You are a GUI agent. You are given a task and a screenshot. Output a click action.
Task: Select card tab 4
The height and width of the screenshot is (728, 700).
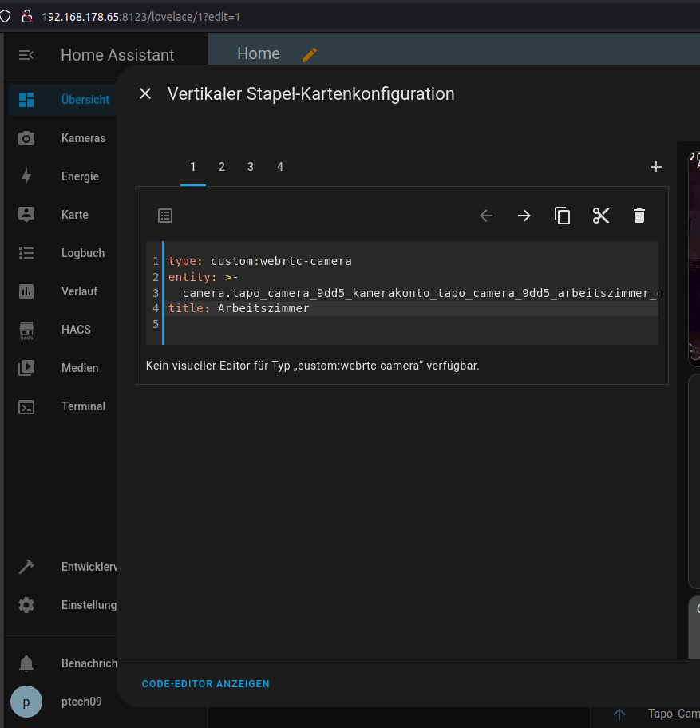(279, 167)
